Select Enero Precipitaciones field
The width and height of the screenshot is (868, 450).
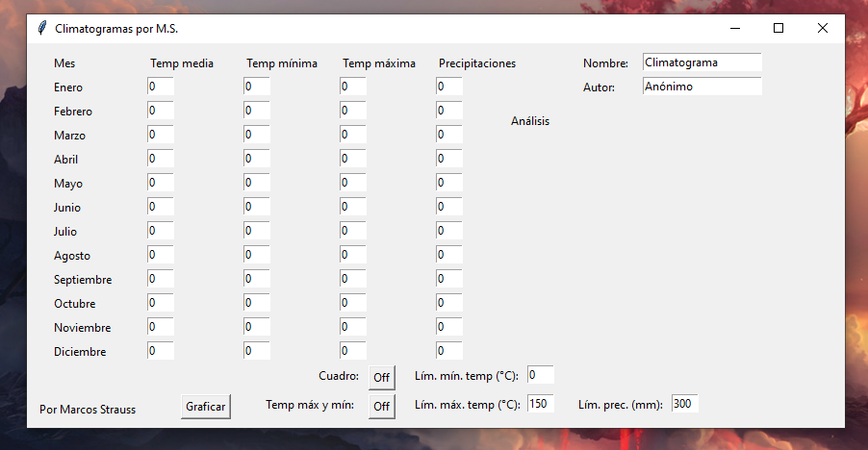449,87
